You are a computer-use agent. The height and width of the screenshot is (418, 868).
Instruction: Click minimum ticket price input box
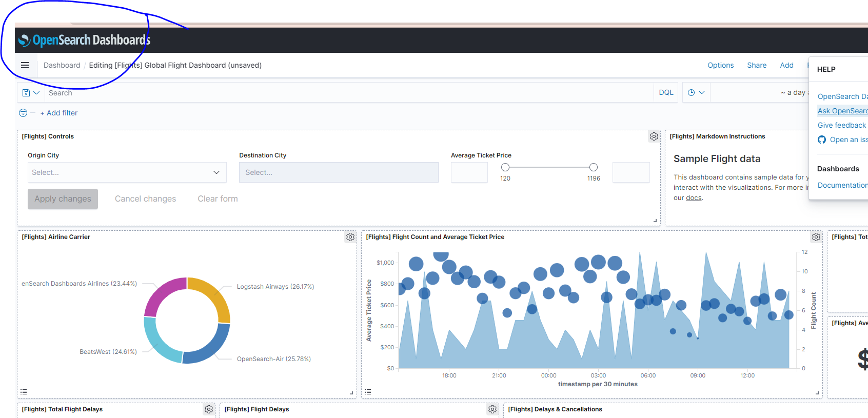coord(469,172)
